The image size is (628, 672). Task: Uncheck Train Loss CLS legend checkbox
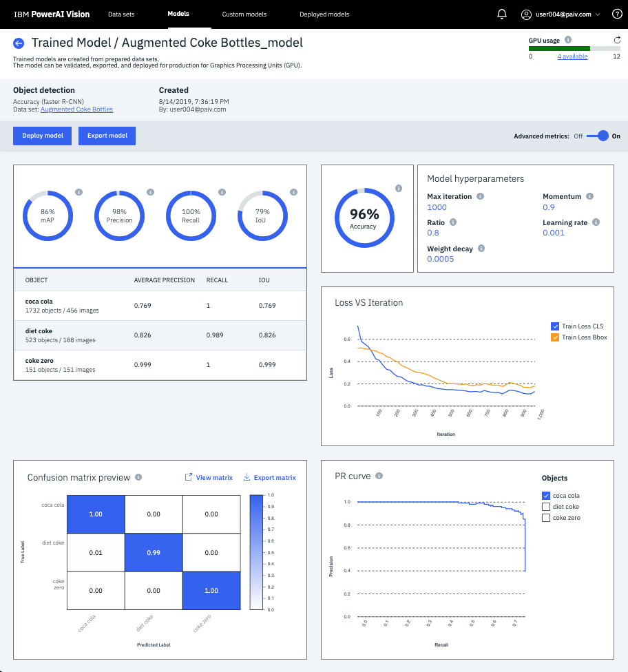555,326
